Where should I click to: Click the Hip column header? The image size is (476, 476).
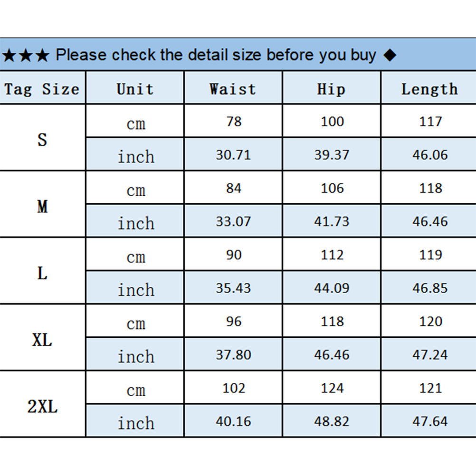click(x=331, y=89)
